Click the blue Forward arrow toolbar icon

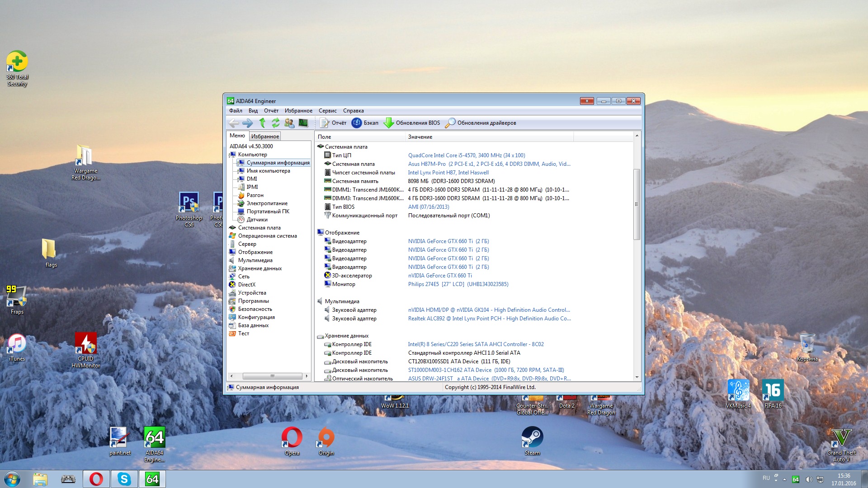[247, 123]
